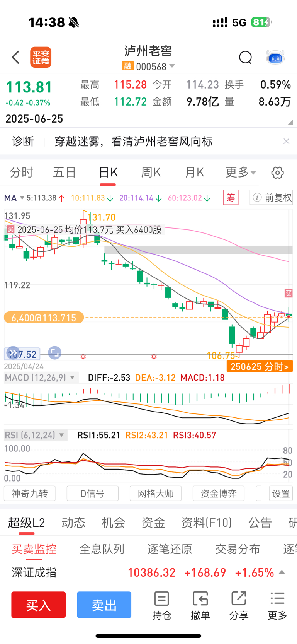Open the MA indicator dropdown
This screenshot has height=644, width=297.
pos(14,198)
